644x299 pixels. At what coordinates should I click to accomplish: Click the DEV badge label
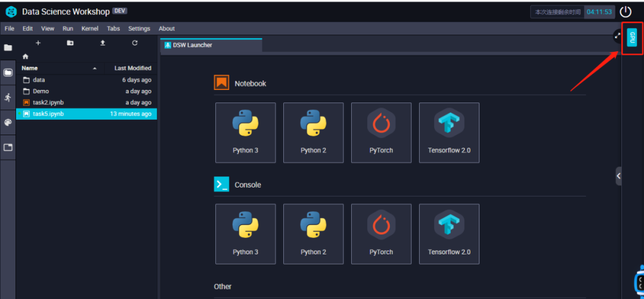click(119, 11)
